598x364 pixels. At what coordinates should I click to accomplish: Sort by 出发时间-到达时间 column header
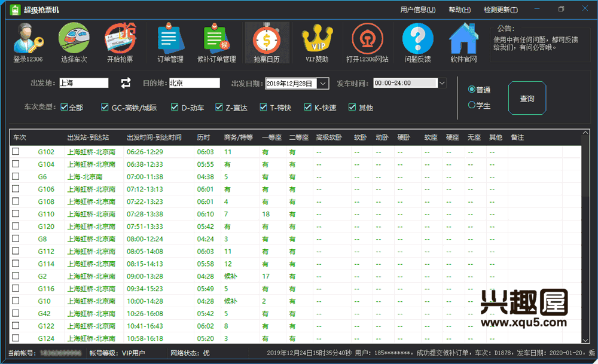point(154,137)
